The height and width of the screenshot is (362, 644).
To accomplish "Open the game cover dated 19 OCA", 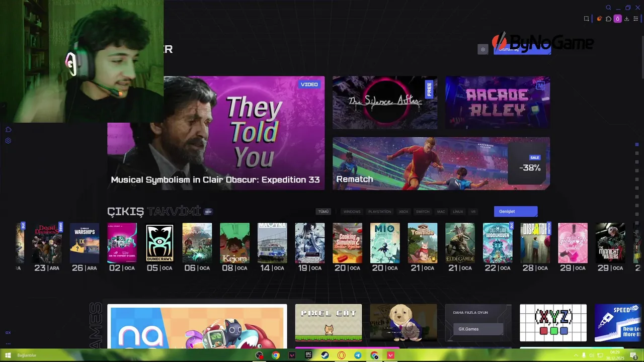I will [310, 243].
